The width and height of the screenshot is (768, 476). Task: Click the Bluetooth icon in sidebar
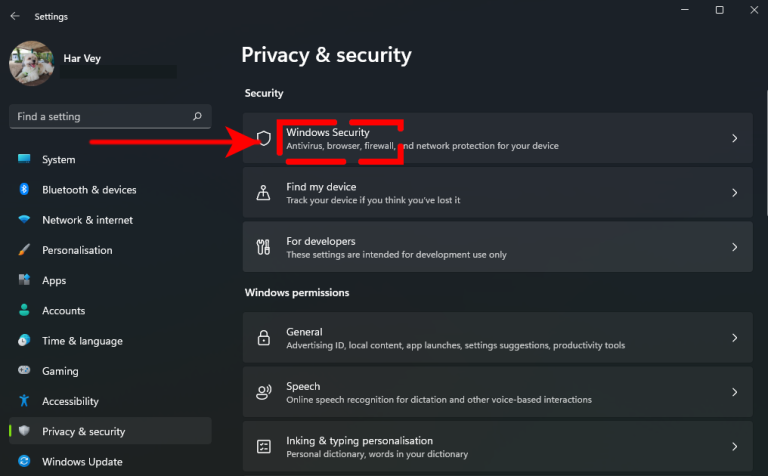click(24, 189)
